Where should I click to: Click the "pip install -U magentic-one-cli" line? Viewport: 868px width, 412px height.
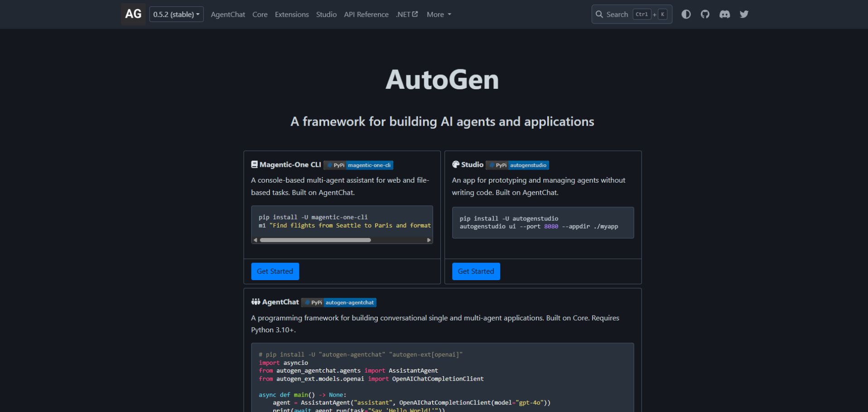pyautogui.click(x=313, y=217)
